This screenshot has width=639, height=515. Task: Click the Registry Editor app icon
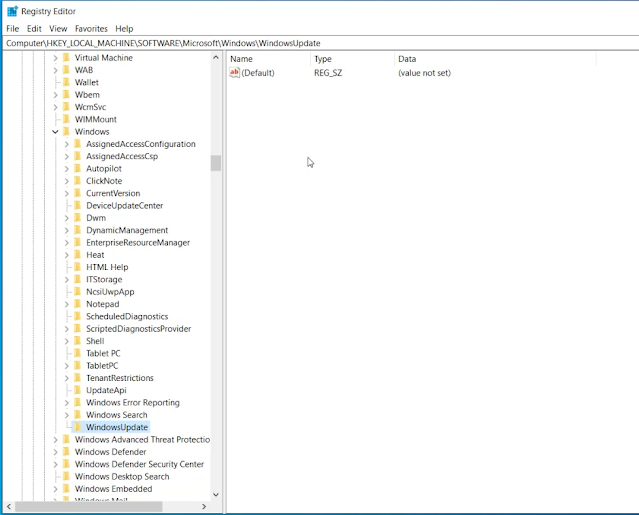point(12,11)
